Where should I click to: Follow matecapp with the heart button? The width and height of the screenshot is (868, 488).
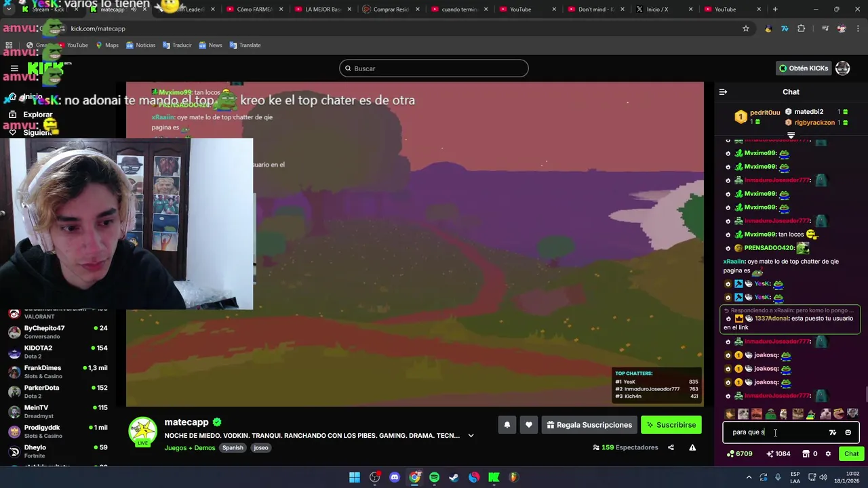click(529, 425)
